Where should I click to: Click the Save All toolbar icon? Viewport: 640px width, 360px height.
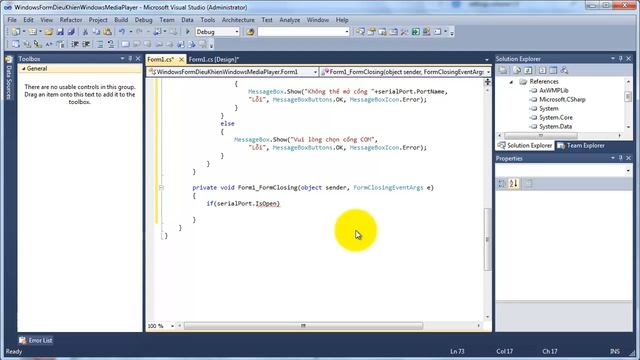click(x=71, y=31)
